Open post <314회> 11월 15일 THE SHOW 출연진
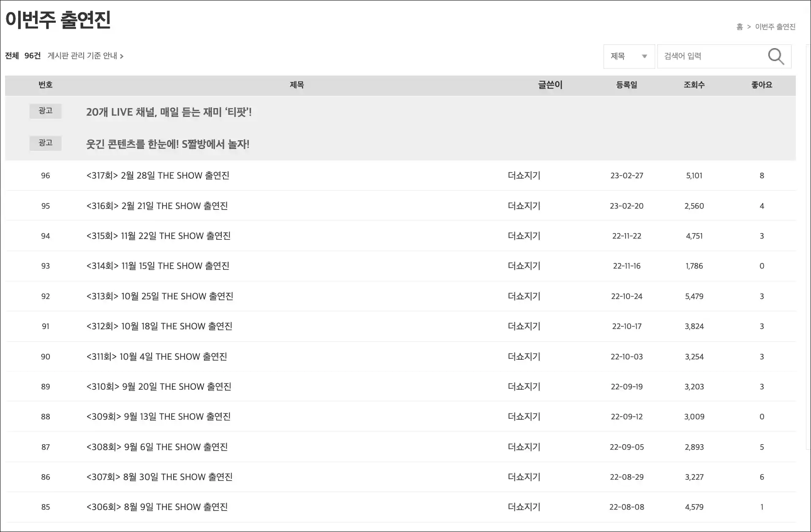The image size is (811, 532). pos(158,266)
